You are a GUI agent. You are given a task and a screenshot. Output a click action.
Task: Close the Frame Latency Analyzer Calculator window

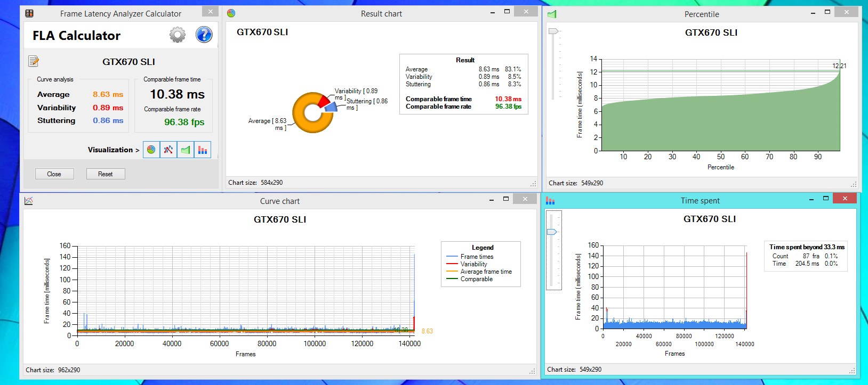(x=210, y=11)
